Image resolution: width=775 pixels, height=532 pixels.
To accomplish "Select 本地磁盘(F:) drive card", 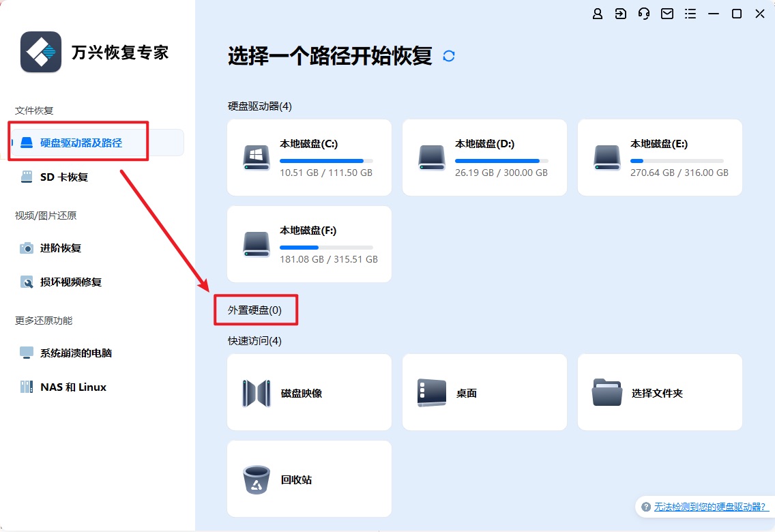I will tap(310, 244).
